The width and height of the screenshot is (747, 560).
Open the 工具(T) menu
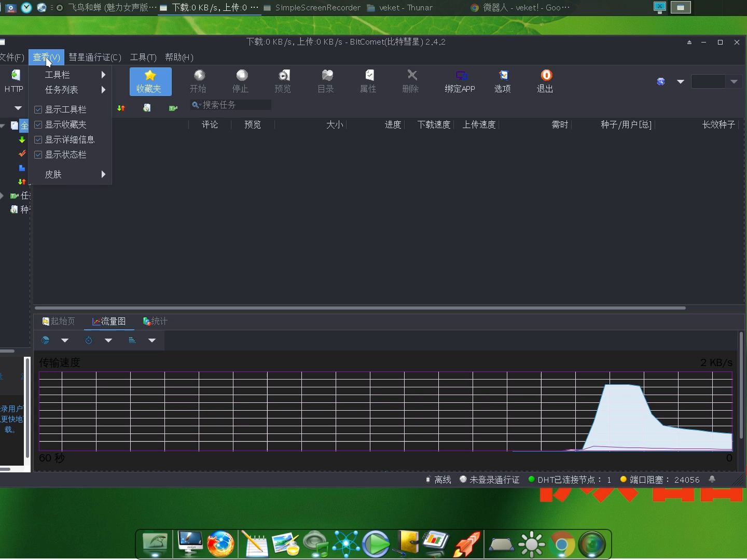143,57
